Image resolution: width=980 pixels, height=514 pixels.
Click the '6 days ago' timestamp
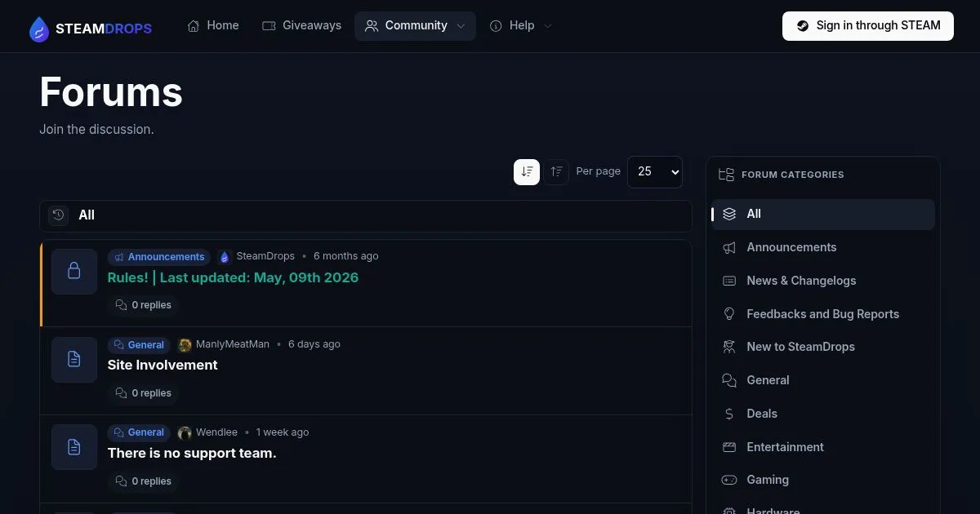click(314, 344)
